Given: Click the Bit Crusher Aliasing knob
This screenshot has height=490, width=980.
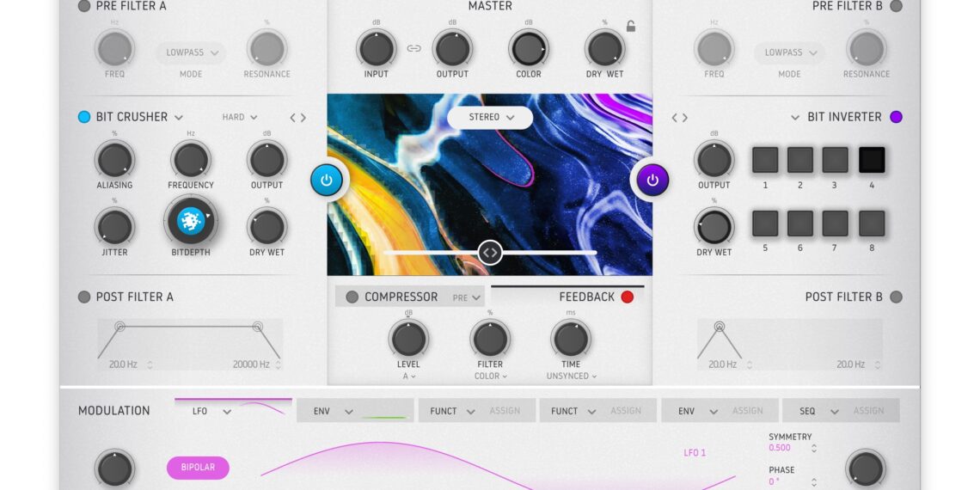Looking at the screenshot, I should point(115,159).
